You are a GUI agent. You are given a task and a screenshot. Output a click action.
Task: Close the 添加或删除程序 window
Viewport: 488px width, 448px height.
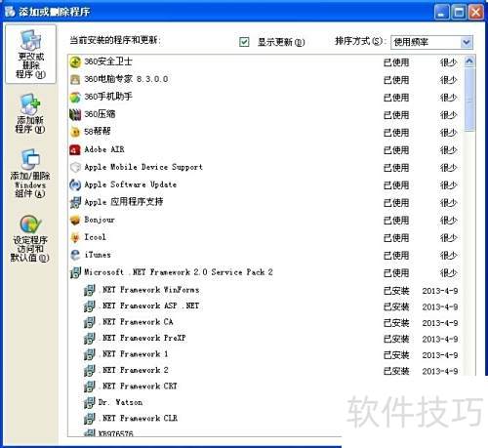[475, 13]
